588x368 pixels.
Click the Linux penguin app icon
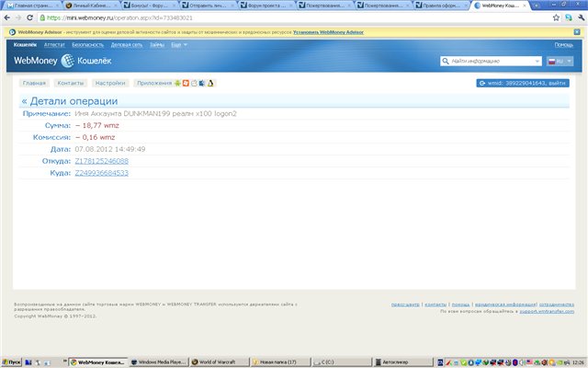point(210,83)
